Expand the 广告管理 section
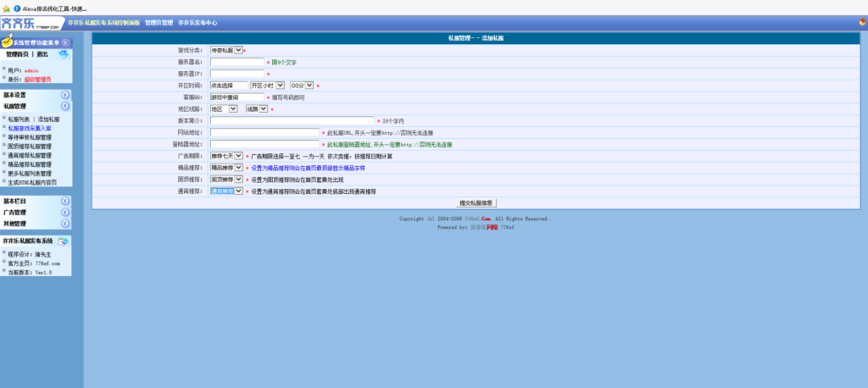Screen dimensions: 868x388 tap(65, 212)
